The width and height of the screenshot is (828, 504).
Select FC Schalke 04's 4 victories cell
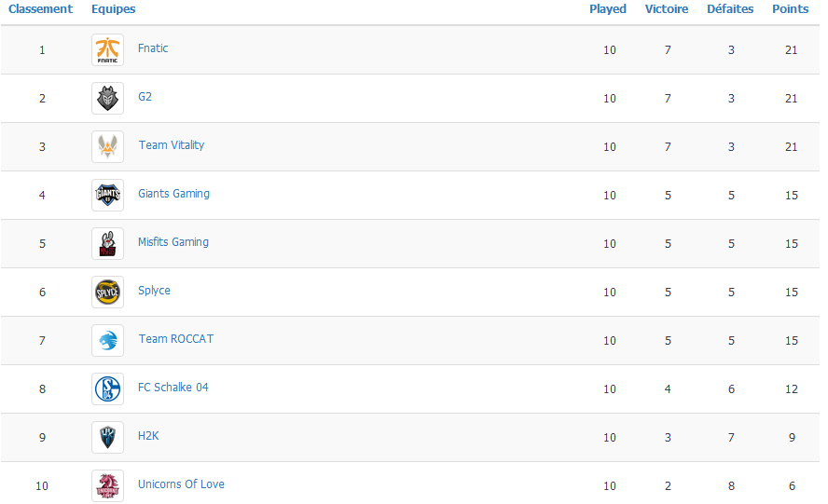668,389
